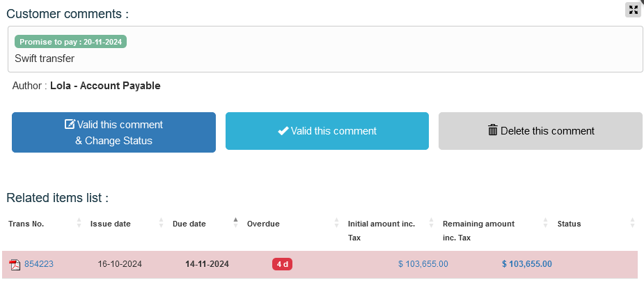
Task: Open the PDF icon for invoice 854223
Action: tap(15, 264)
